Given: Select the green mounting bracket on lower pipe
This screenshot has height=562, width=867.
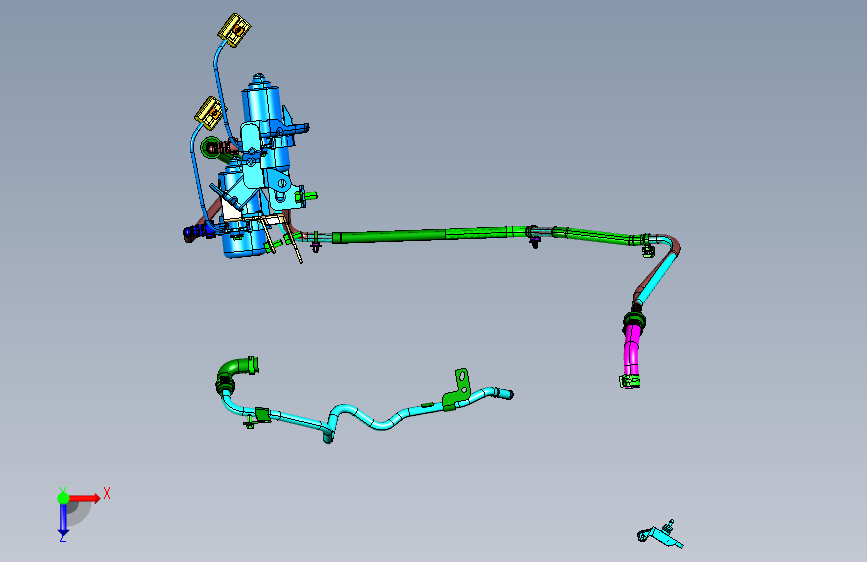Looking at the screenshot, I should (x=458, y=391).
